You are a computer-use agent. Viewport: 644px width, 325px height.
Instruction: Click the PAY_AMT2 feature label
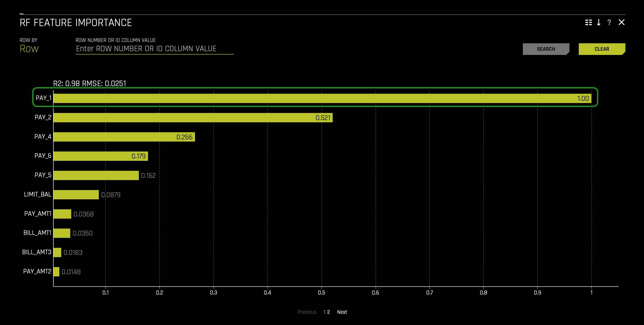pos(37,271)
